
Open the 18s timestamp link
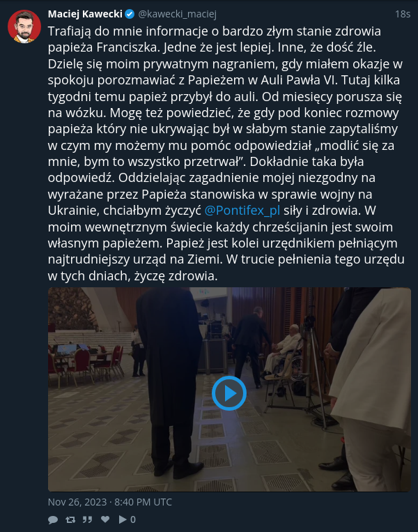[403, 14]
